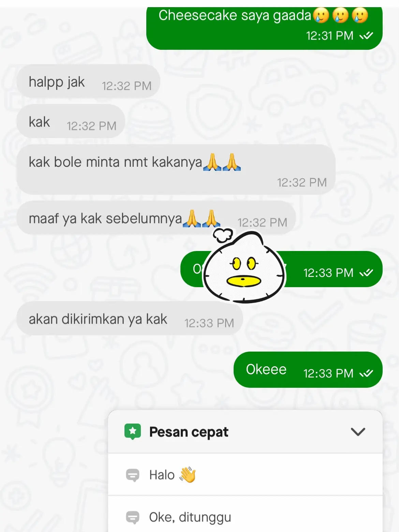Tap the "maaf ya kak sebelumnya" message
The height and width of the screenshot is (532, 399).
(x=156, y=218)
